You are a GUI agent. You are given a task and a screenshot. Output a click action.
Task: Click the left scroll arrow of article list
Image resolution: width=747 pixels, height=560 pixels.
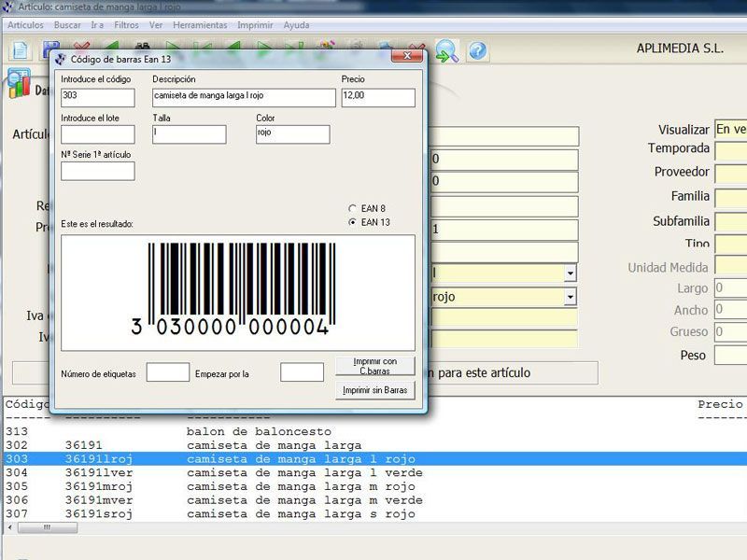pyautogui.click(x=10, y=527)
